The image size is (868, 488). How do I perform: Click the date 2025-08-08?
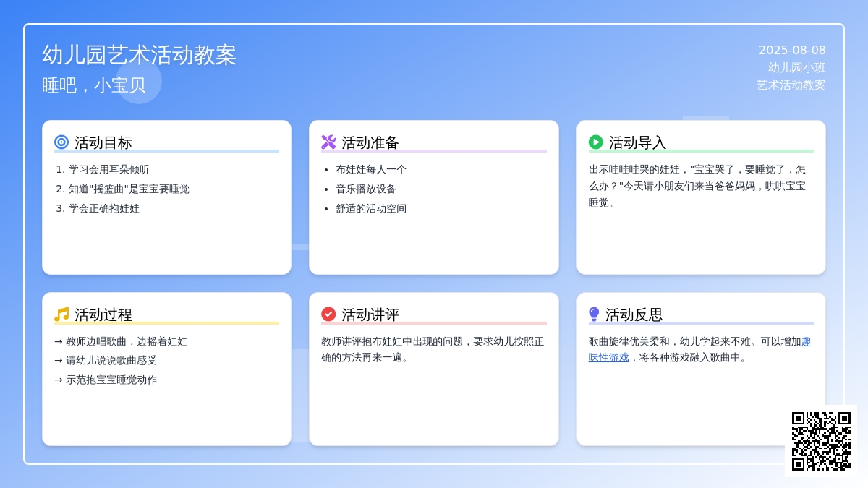pyautogui.click(x=792, y=51)
